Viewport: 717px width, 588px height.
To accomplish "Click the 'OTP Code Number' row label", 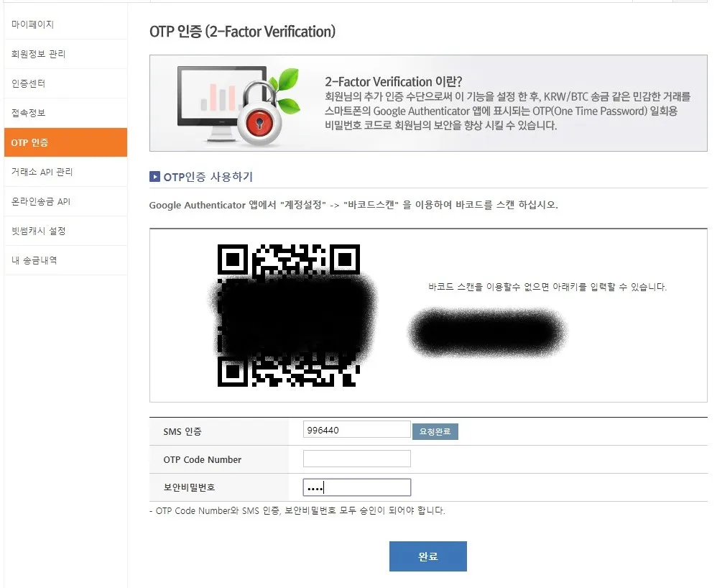I will pyautogui.click(x=202, y=459).
